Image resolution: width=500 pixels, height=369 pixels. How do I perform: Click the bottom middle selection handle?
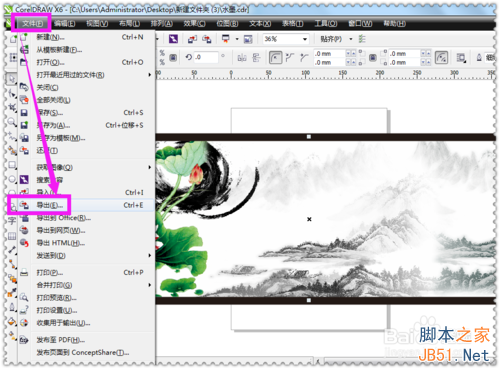(x=309, y=300)
